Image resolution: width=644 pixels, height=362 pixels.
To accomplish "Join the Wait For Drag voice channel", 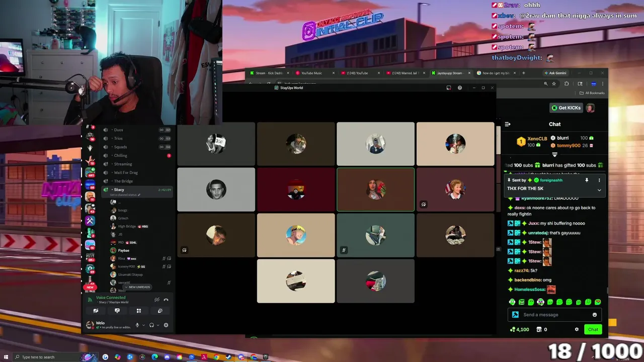I will click(137, 172).
